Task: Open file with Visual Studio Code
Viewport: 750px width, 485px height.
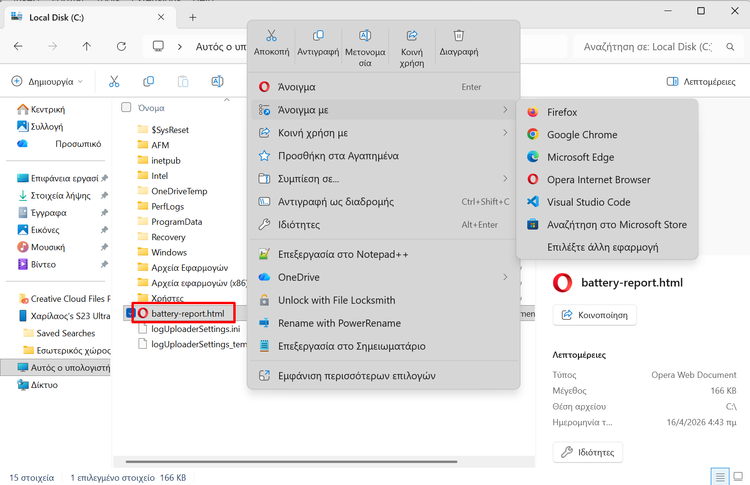Action: coord(588,202)
